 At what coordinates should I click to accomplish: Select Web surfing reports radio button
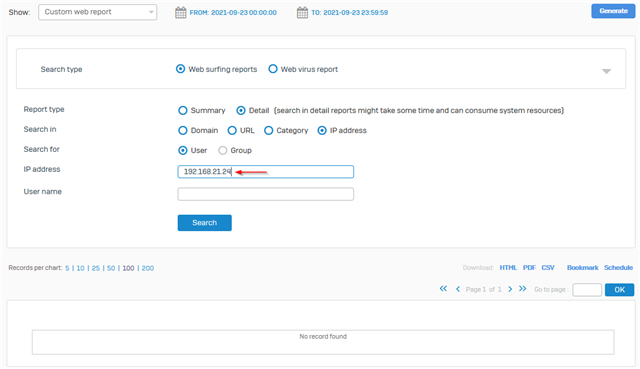[x=180, y=69]
